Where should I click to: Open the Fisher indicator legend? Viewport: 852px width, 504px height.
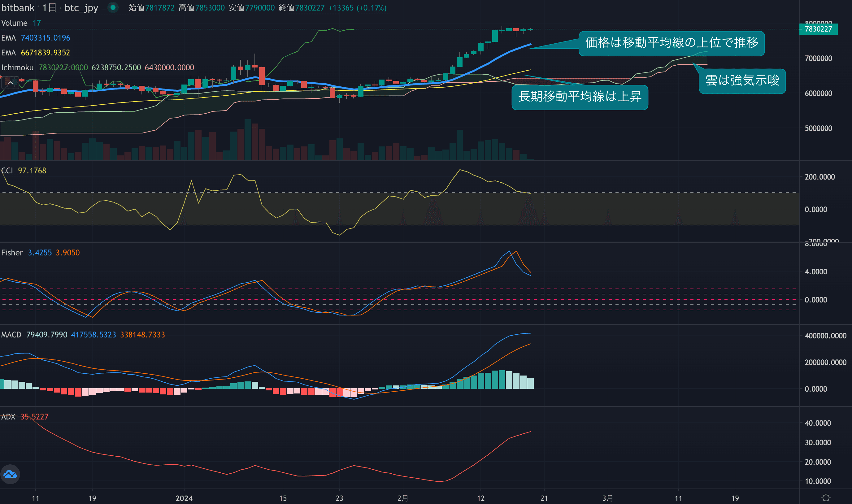12,252
